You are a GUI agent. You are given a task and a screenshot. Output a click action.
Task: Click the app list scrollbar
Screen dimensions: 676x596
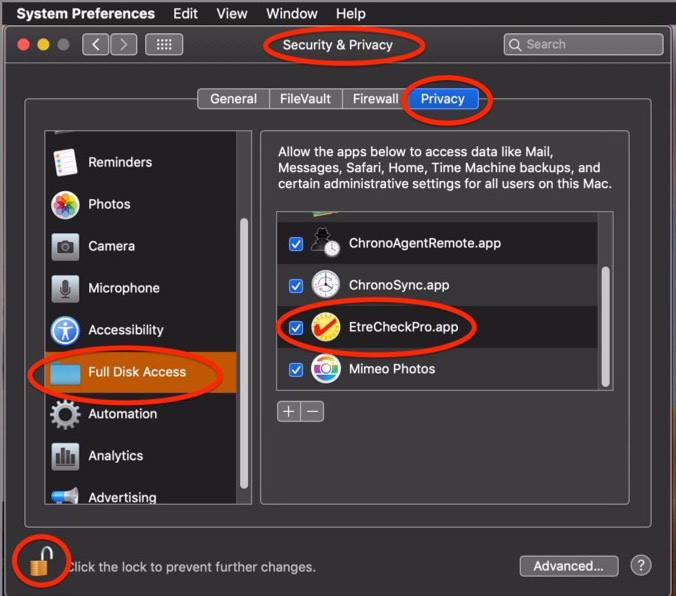[605, 326]
